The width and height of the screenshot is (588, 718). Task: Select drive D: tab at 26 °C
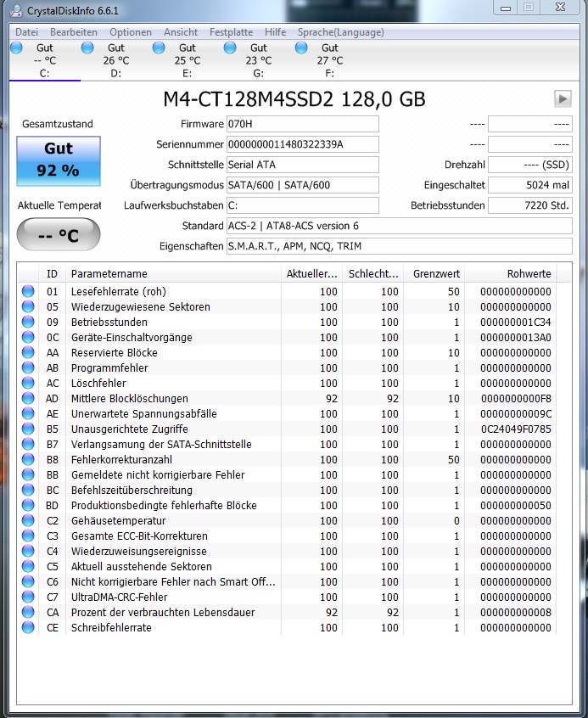pyautogui.click(x=116, y=60)
